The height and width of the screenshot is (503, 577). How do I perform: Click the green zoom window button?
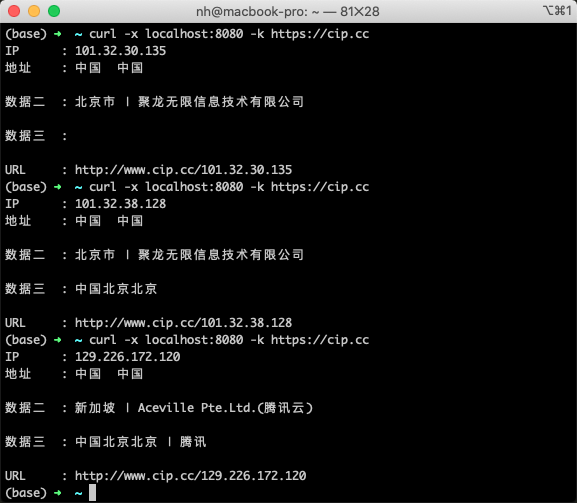click(x=54, y=11)
